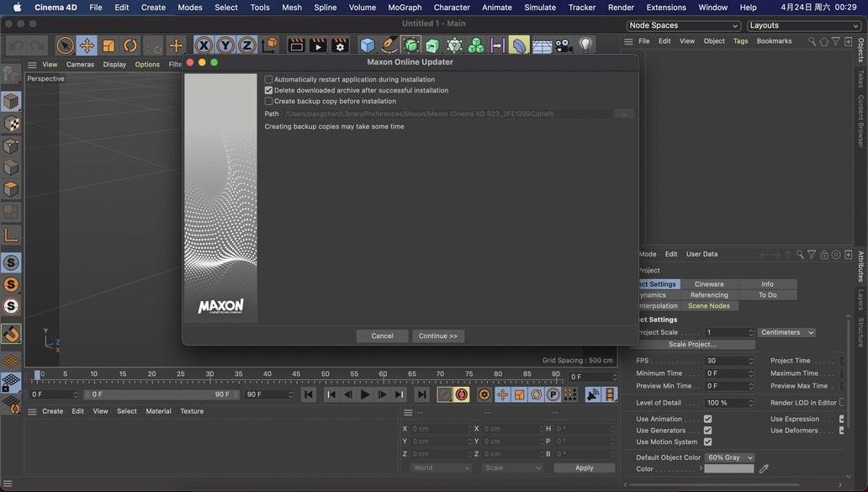The image size is (868, 492).
Task: Uncheck Delete downloaded archive after successful installation
Action: click(x=269, y=91)
